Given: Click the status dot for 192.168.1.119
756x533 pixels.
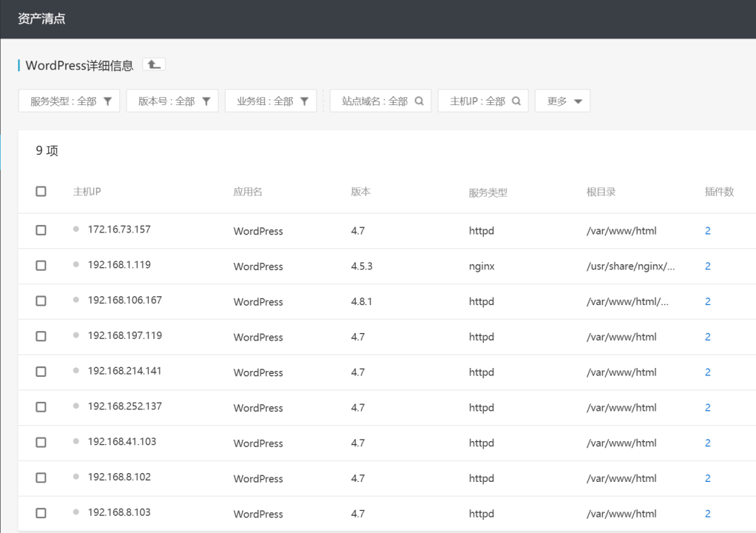Looking at the screenshot, I should pyautogui.click(x=76, y=264).
